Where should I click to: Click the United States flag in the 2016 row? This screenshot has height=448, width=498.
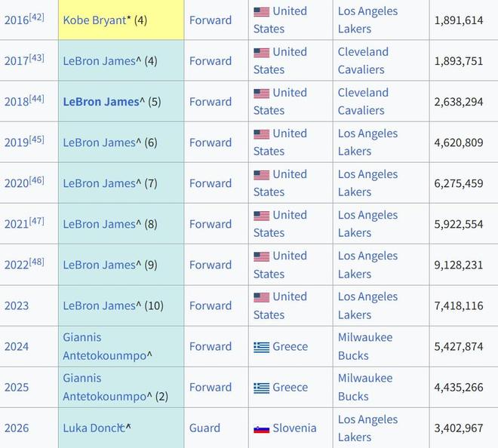tap(261, 12)
